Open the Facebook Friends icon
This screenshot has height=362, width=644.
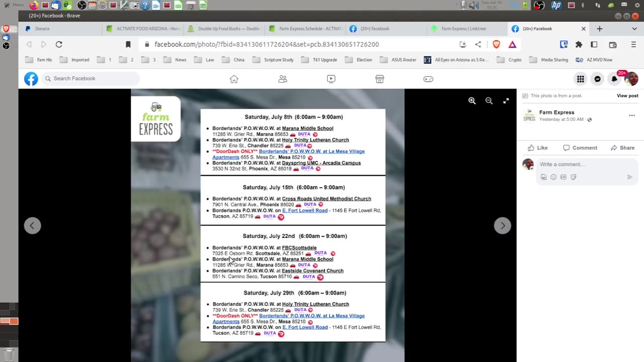[283, 79]
